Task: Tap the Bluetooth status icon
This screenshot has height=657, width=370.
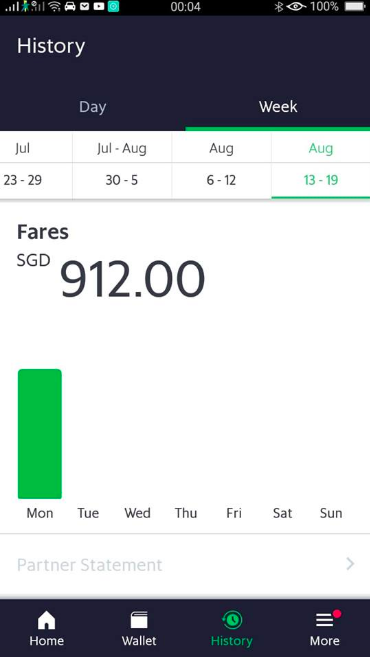Action: 278,7
